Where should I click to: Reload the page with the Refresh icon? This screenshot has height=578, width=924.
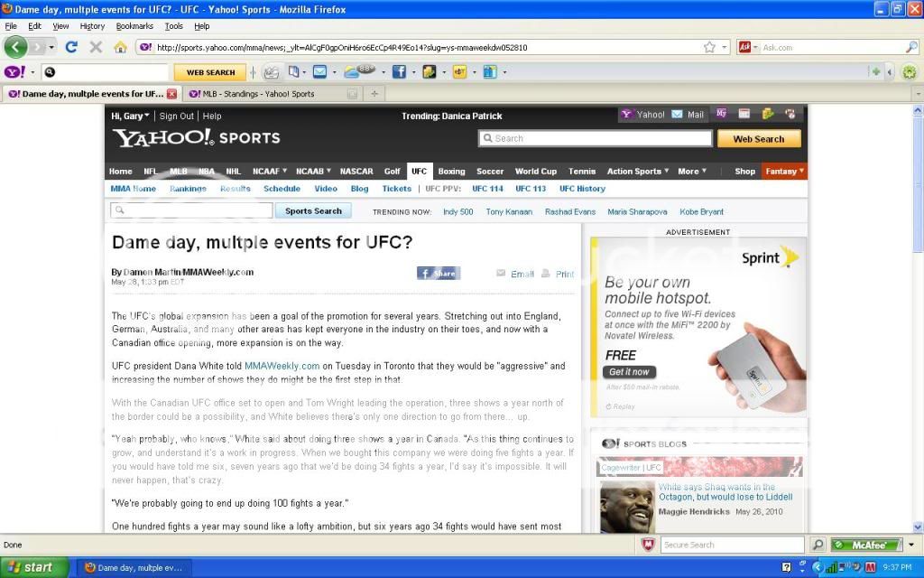point(71,47)
